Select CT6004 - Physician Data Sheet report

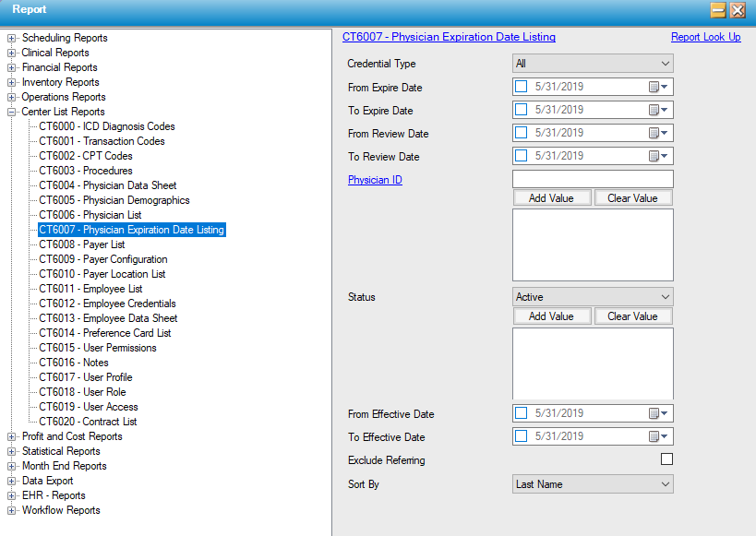107,185
